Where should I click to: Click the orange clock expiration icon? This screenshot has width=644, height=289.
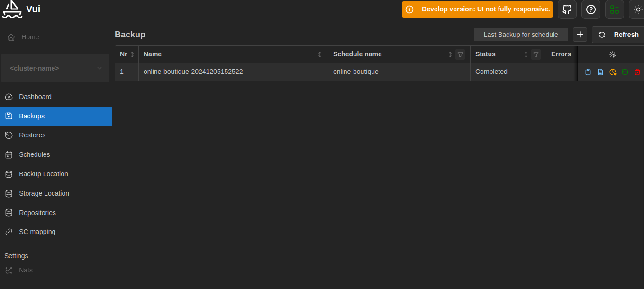tap(613, 72)
